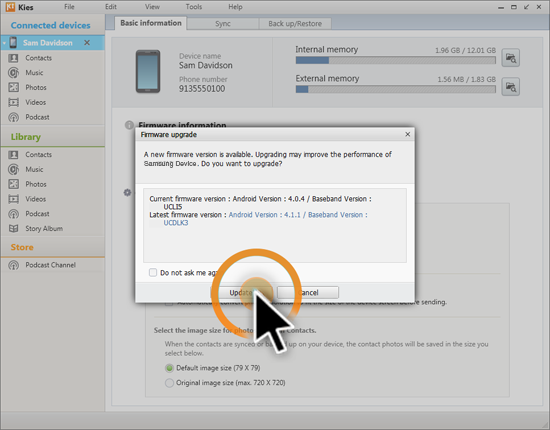
Task: Open Videos icon in Library section
Action: click(13, 199)
